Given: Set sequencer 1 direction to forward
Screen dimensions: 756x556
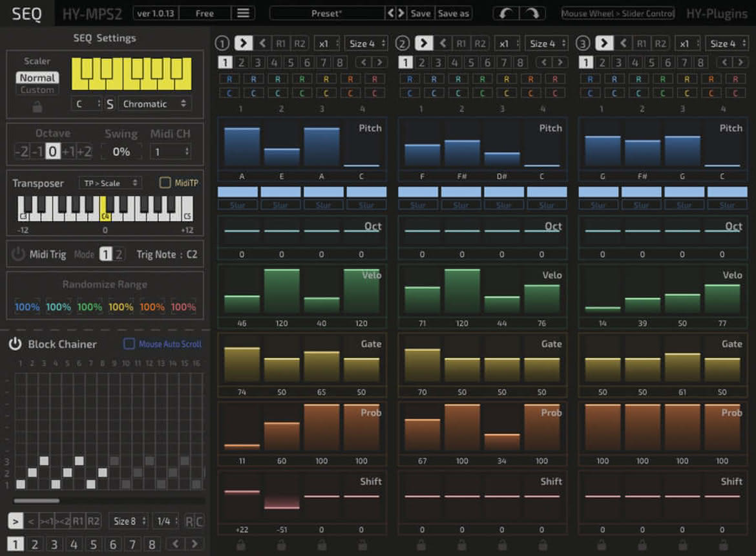Looking at the screenshot, I should (x=244, y=43).
